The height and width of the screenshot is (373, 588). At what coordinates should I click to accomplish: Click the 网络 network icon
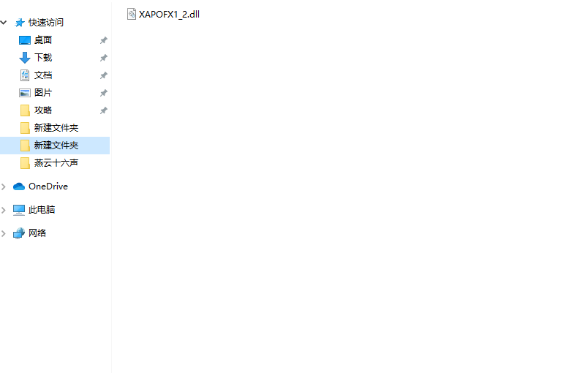pyautogui.click(x=19, y=233)
